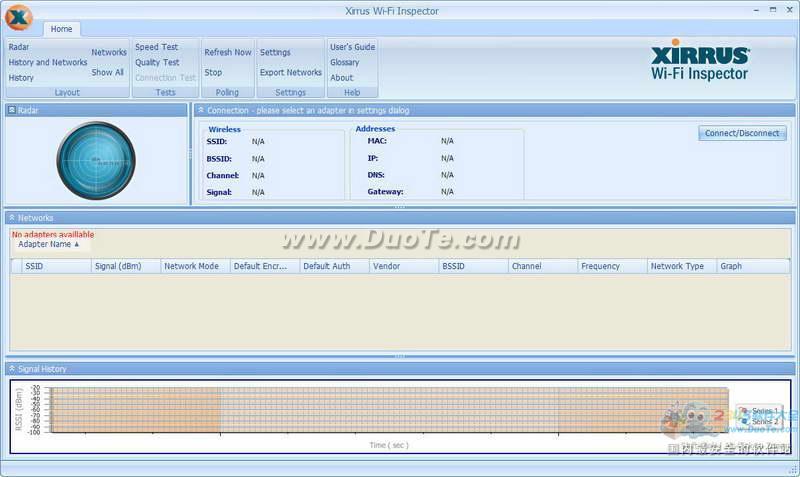800x477 pixels.
Task: Sort by Signal (dBm) column header
Action: (x=126, y=266)
